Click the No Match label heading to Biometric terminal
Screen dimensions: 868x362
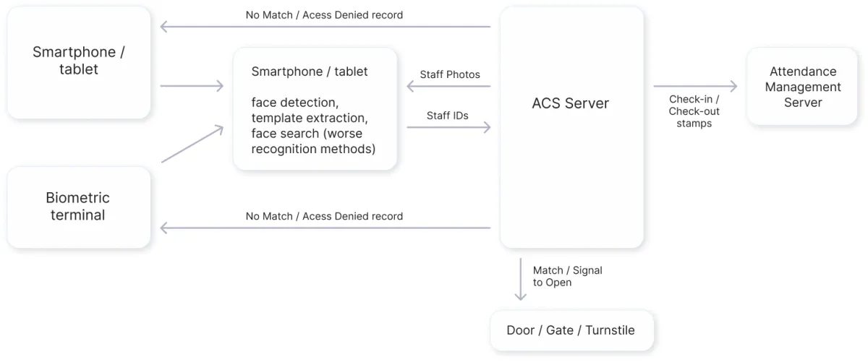point(324,216)
